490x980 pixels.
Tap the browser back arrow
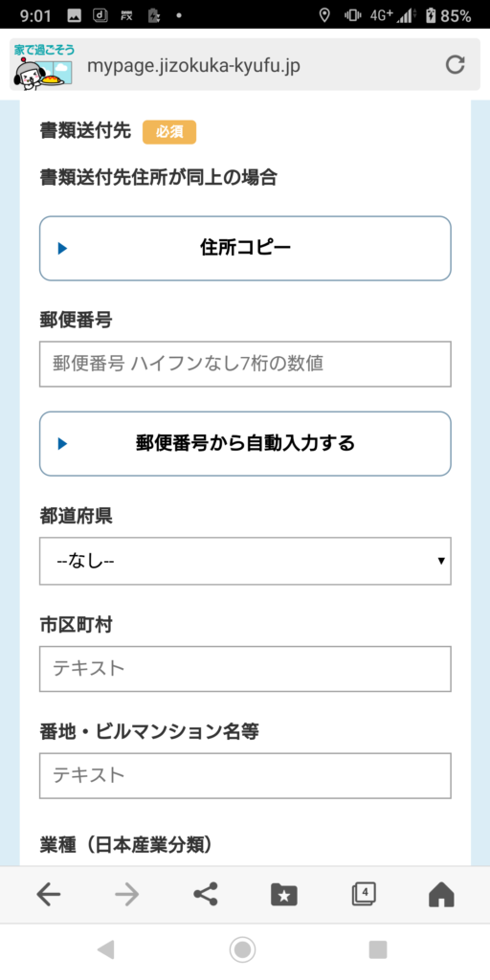click(49, 895)
